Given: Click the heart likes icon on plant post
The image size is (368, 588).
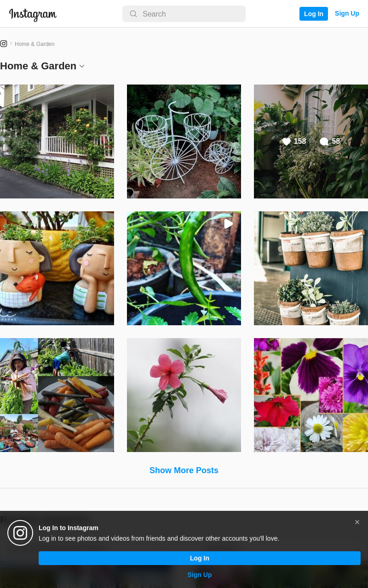Looking at the screenshot, I should pyautogui.click(x=287, y=141).
